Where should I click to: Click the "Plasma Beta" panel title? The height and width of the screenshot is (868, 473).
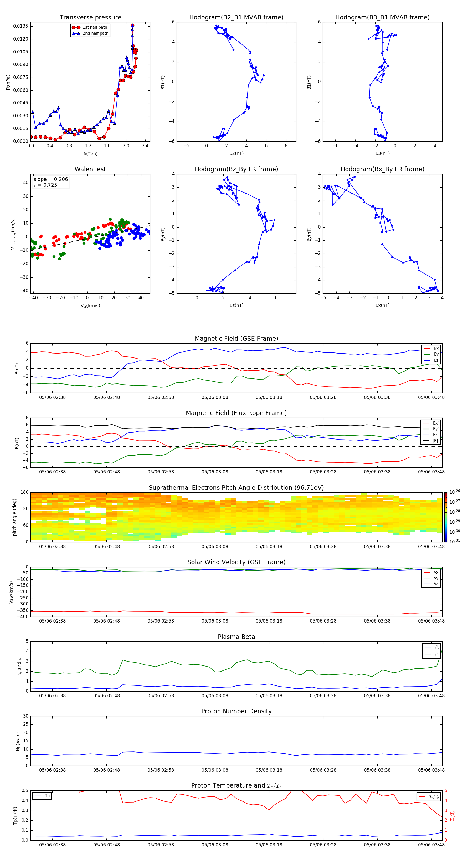pyautogui.click(x=236, y=637)
